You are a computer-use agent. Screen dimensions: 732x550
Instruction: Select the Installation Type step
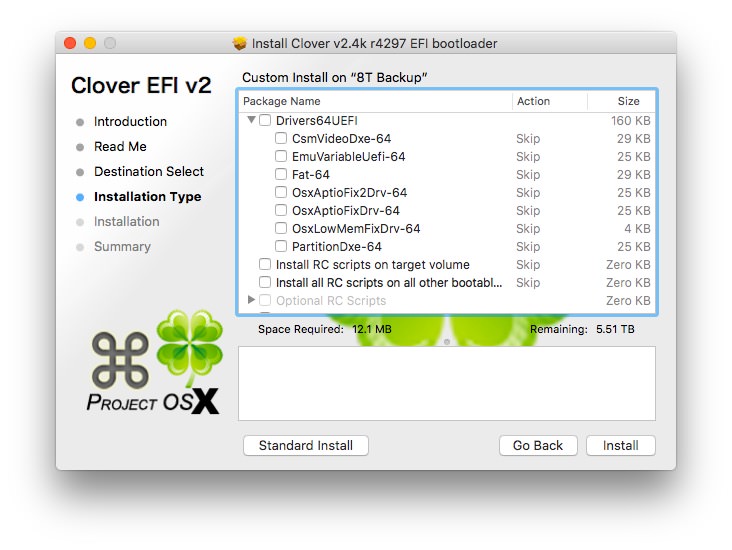point(148,197)
